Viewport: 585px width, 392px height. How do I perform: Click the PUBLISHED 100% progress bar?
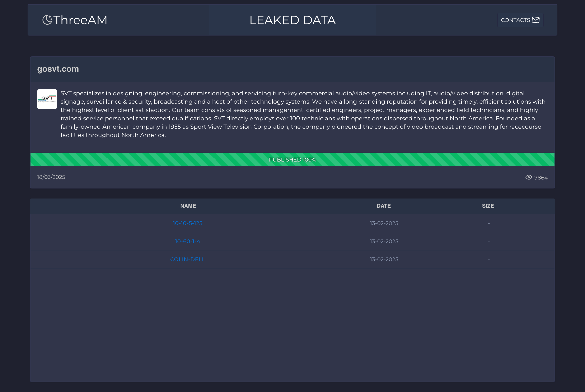tap(292, 159)
